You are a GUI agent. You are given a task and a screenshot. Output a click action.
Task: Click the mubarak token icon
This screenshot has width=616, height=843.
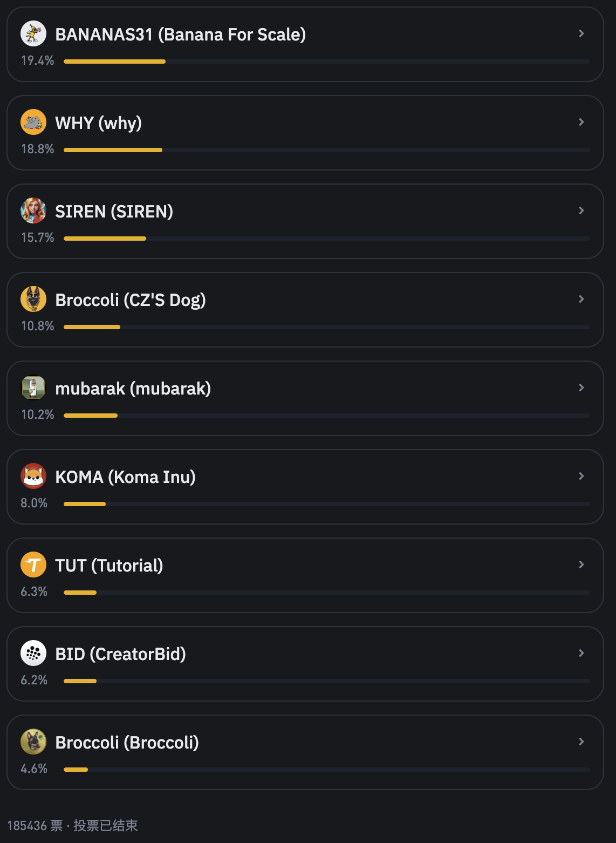33,387
